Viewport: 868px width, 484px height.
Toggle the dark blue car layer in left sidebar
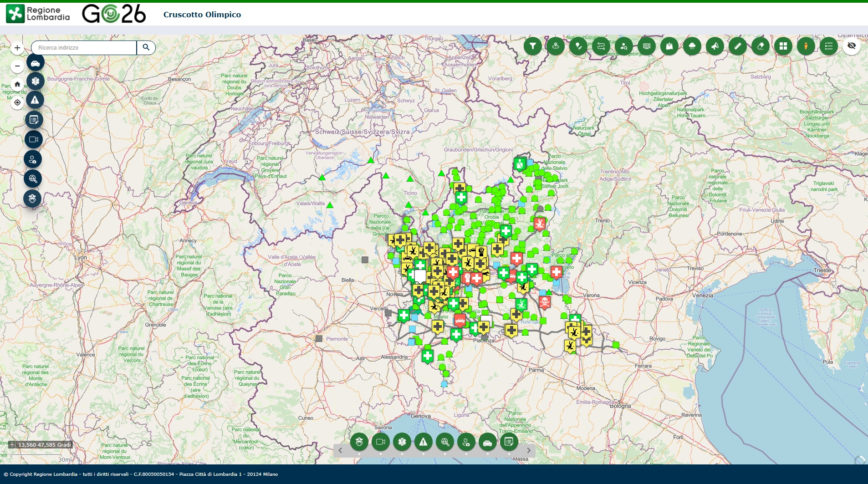[x=35, y=63]
